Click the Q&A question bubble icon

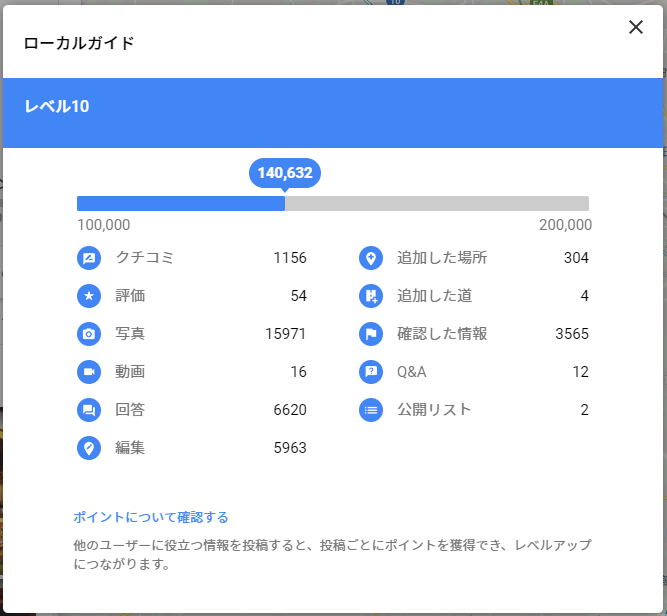371,372
